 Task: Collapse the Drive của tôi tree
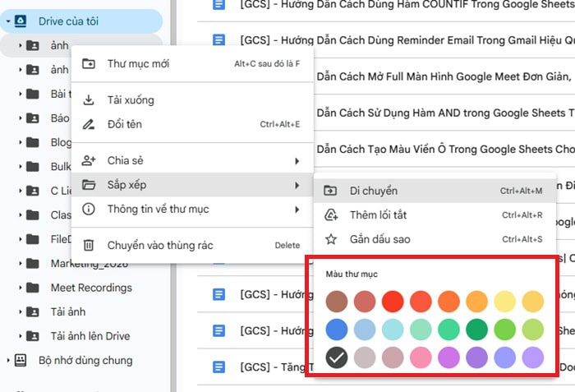tap(7, 21)
